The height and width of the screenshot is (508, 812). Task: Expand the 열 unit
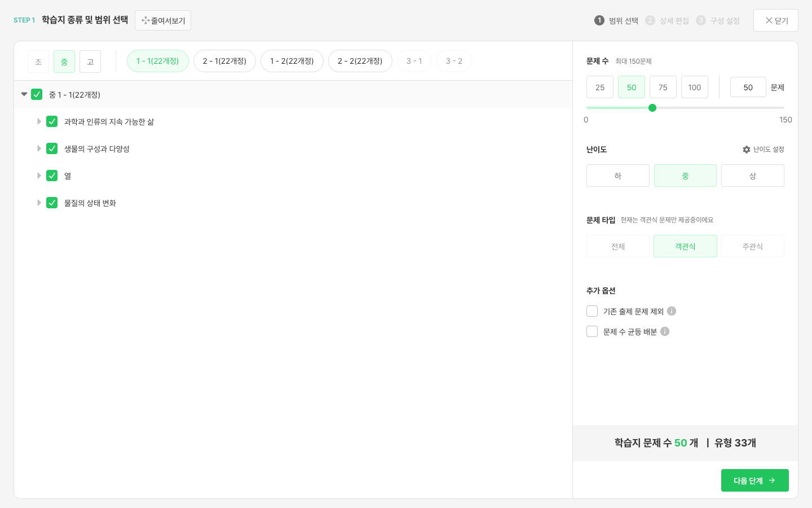click(x=39, y=176)
